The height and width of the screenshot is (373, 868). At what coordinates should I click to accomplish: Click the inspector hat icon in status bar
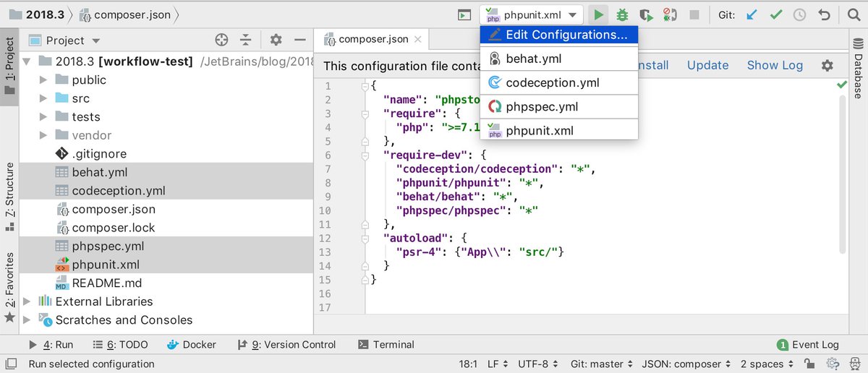856,364
